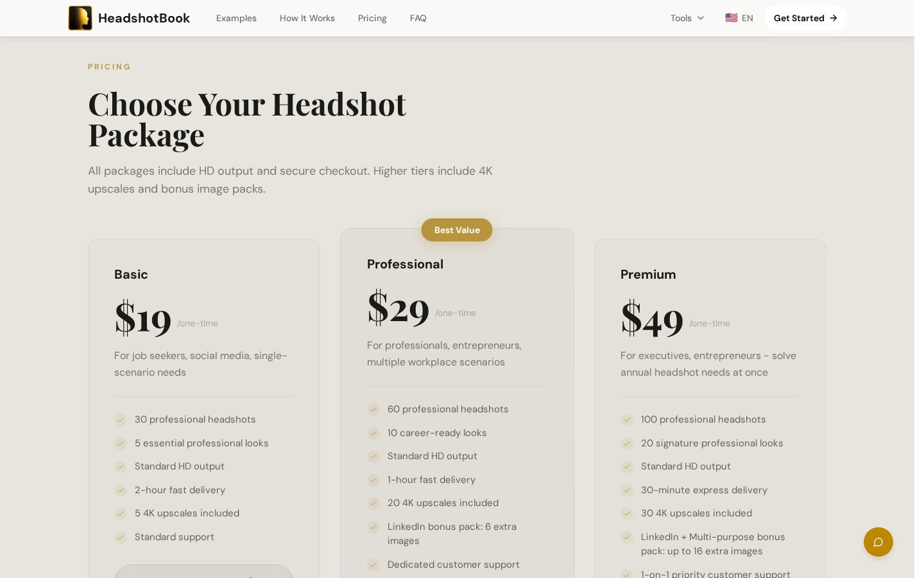924x578 pixels.
Task: Expand the Tools dropdown menu
Action: [687, 18]
